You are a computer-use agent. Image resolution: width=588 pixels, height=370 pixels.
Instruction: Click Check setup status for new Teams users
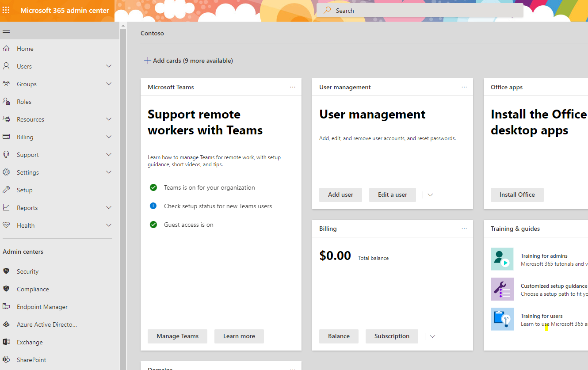point(218,206)
